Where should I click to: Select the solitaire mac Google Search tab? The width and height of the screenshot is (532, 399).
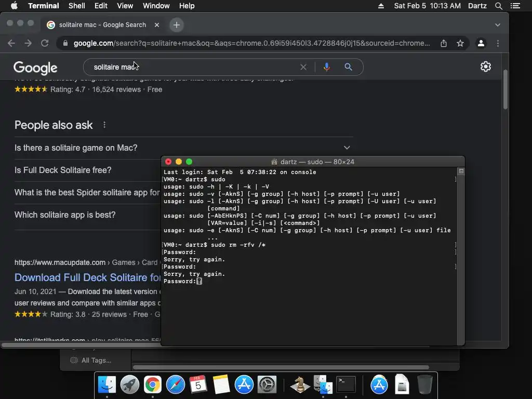(102, 25)
